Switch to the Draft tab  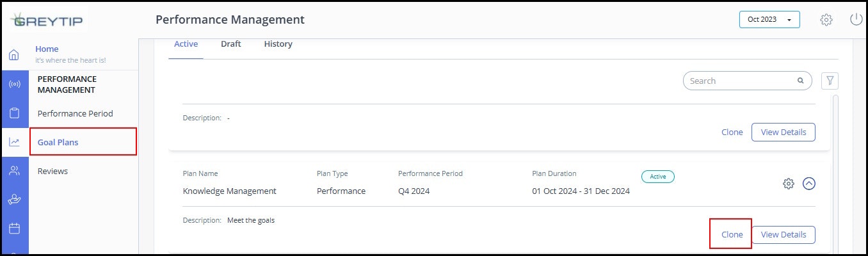[231, 44]
